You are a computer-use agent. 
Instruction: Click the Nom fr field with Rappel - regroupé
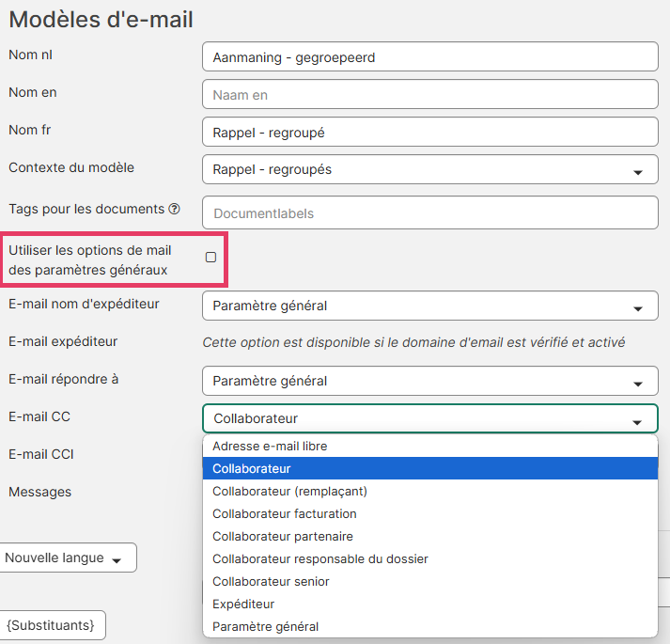pos(429,132)
